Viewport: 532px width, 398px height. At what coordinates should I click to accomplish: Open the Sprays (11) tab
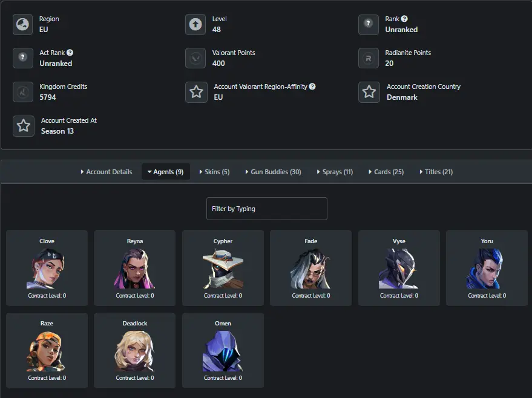coord(335,172)
